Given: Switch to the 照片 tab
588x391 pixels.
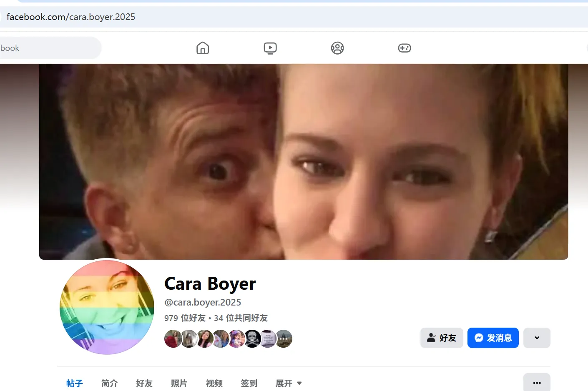Looking at the screenshot, I should click(179, 383).
